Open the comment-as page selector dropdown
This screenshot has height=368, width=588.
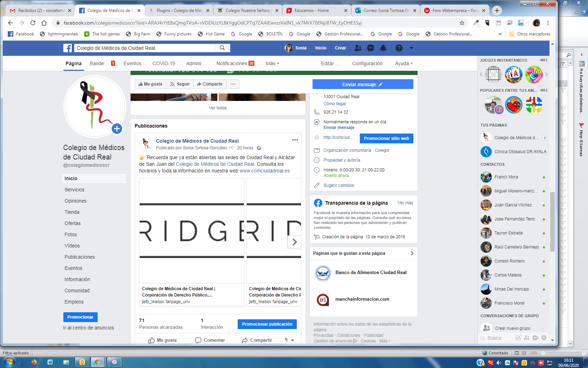289,340
